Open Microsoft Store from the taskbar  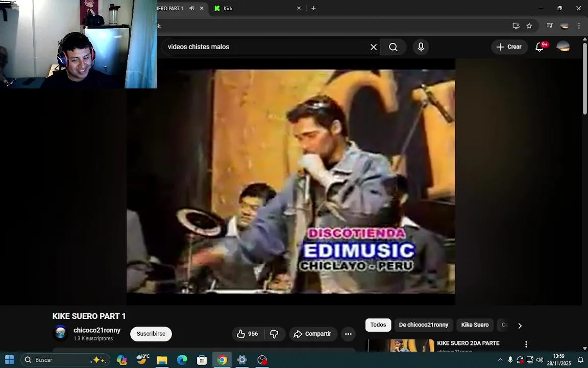[202, 360]
